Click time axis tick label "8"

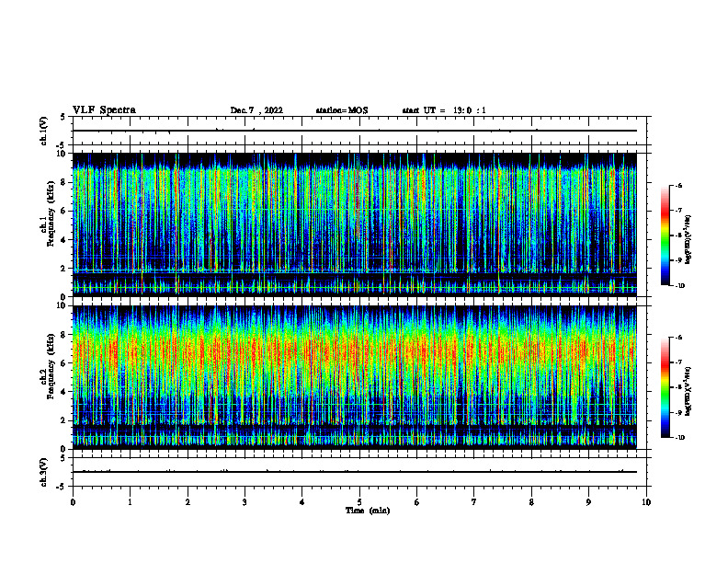click(x=531, y=502)
